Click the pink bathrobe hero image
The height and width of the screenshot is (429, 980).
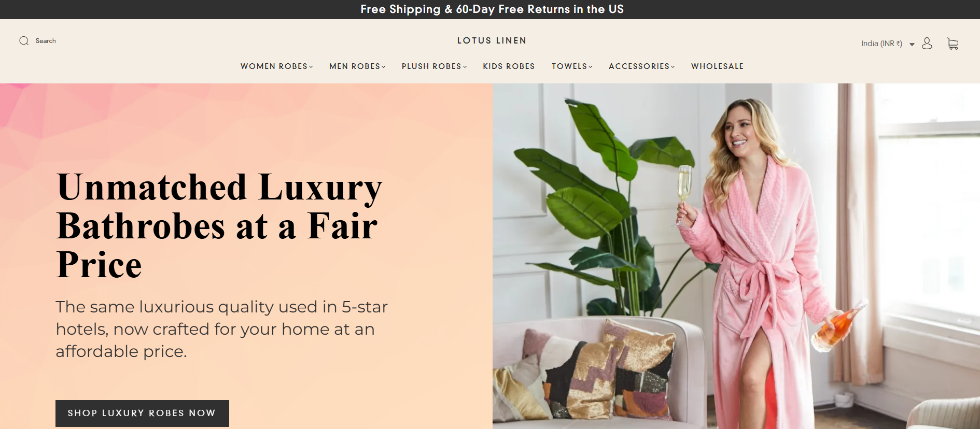point(736,256)
